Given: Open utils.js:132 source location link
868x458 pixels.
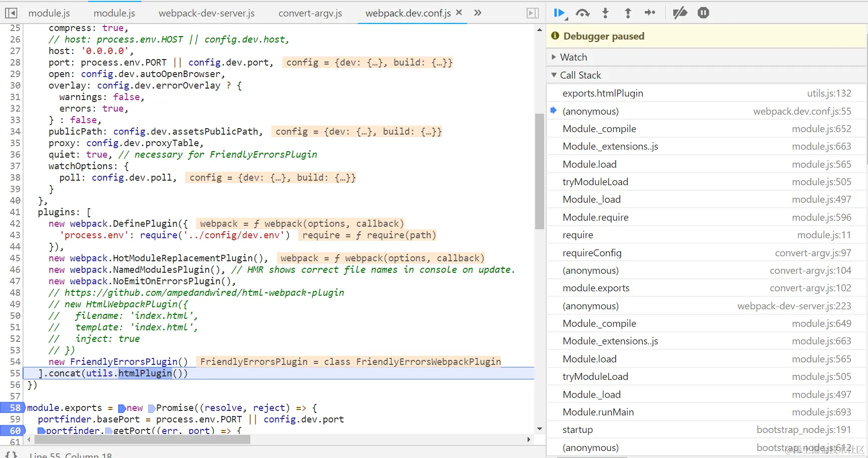Looking at the screenshot, I should (x=829, y=93).
